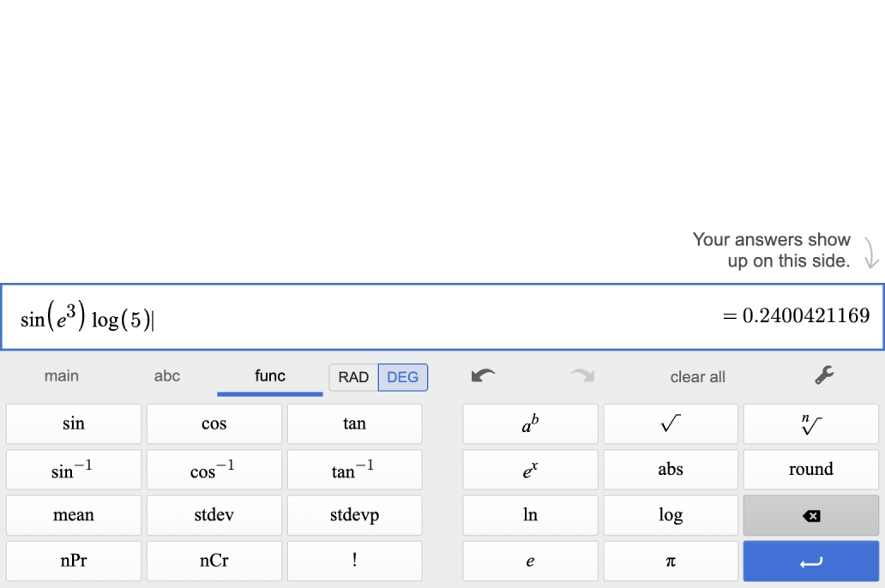885x588 pixels.
Task: Select DEG angle mode
Action: (x=403, y=377)
